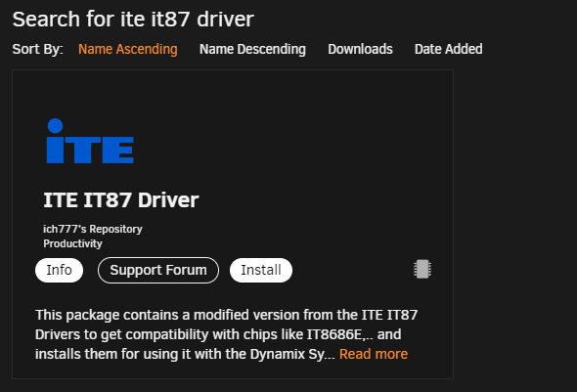Open Info for ITE IT87 Driver
The height and width of the screenshot is (392, 577).
(59, 270)
